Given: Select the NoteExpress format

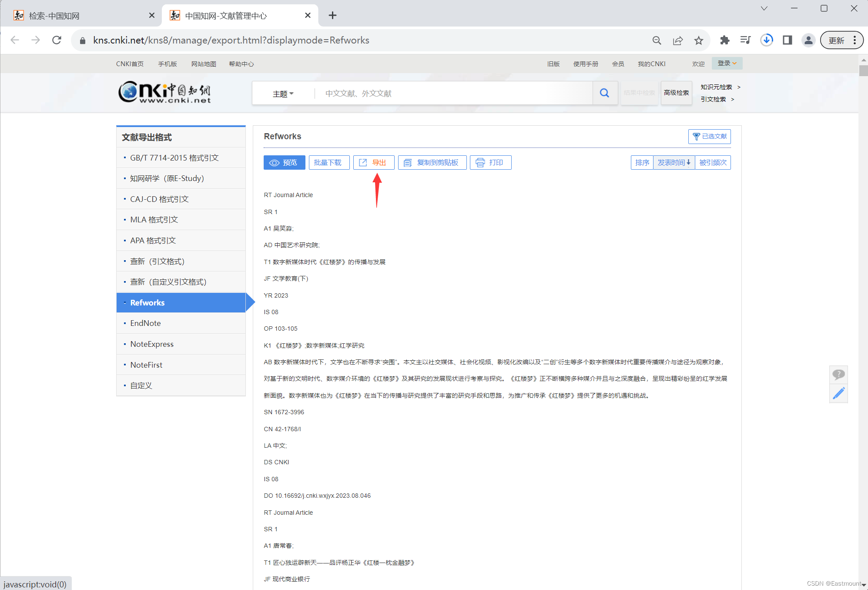Looking at the screenshot, I should coord(181,344).
